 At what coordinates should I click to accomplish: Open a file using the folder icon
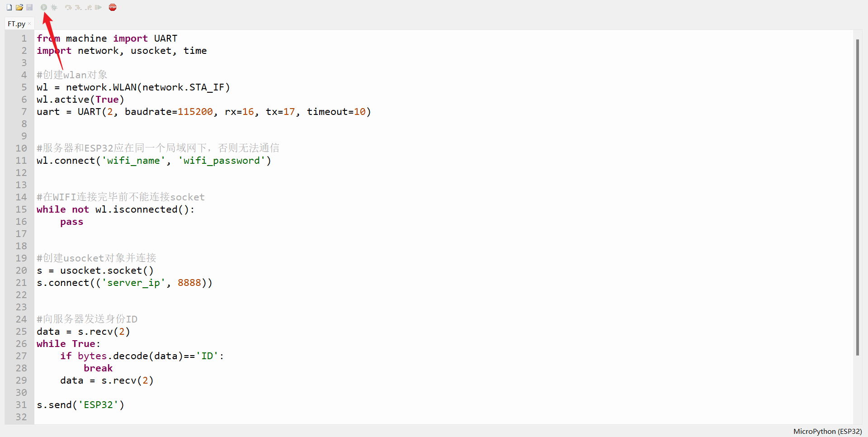[19, 7]
